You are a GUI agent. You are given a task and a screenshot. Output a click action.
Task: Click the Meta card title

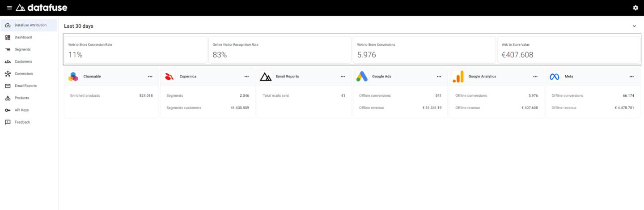pos(569,77)
